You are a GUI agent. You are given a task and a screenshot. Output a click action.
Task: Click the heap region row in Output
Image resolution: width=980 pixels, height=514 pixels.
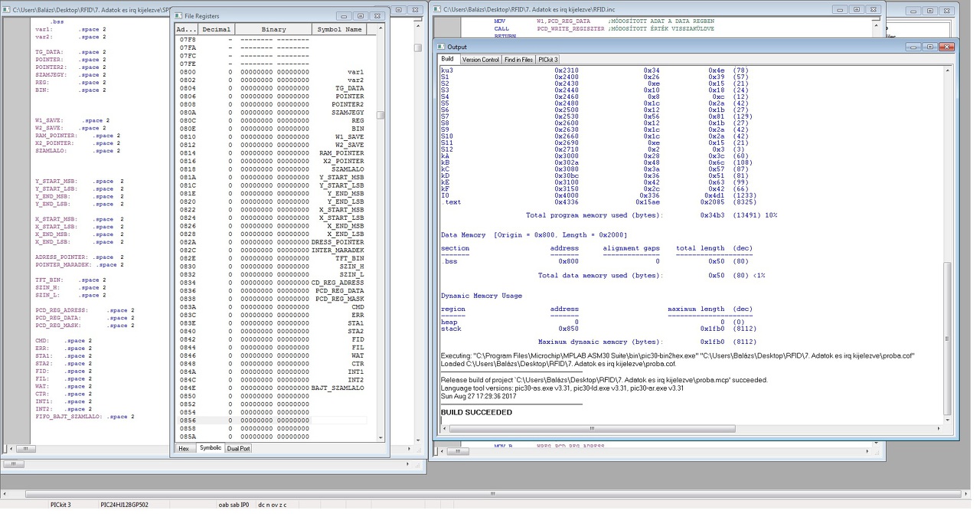[x=599, y=322]
